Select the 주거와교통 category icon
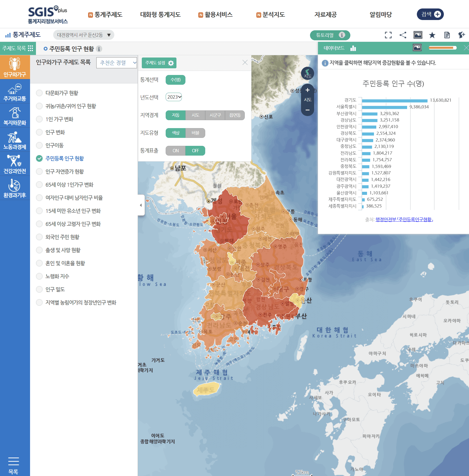This screenshot has height=476, width=469. click(15, 92)
